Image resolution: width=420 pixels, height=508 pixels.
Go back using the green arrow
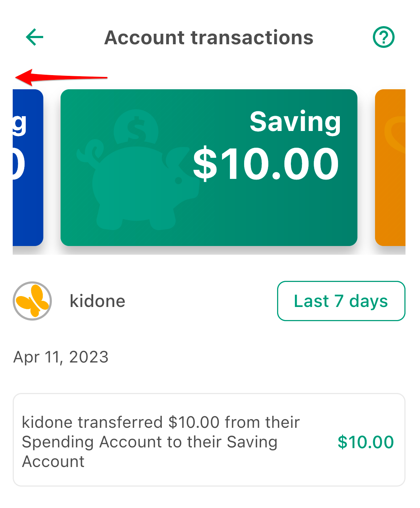(34, 37)
